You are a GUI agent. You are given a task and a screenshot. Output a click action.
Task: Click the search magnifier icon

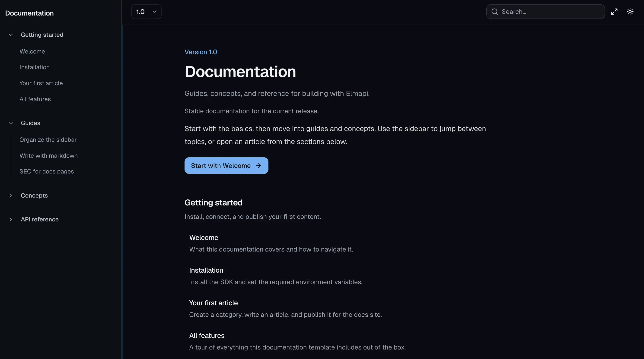pyautogui.click(x=494, y=12)
